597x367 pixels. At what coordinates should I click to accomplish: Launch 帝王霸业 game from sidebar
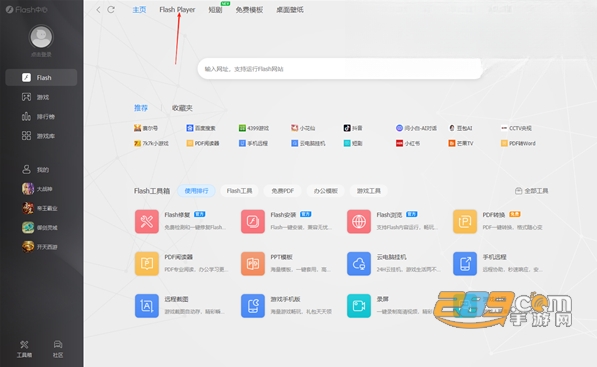[41, 208]
